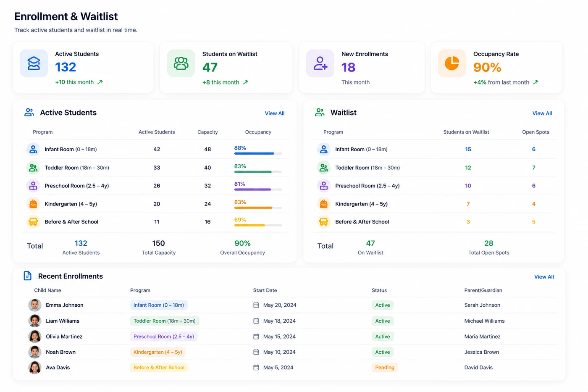588x392 pixels.
Task: Open View All in Active Students panel
Action: 275,113
